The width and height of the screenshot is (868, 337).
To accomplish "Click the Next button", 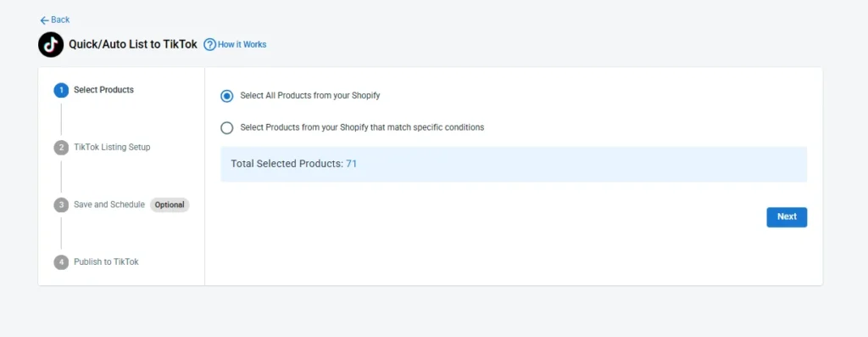I will click(x=787, y=217).
